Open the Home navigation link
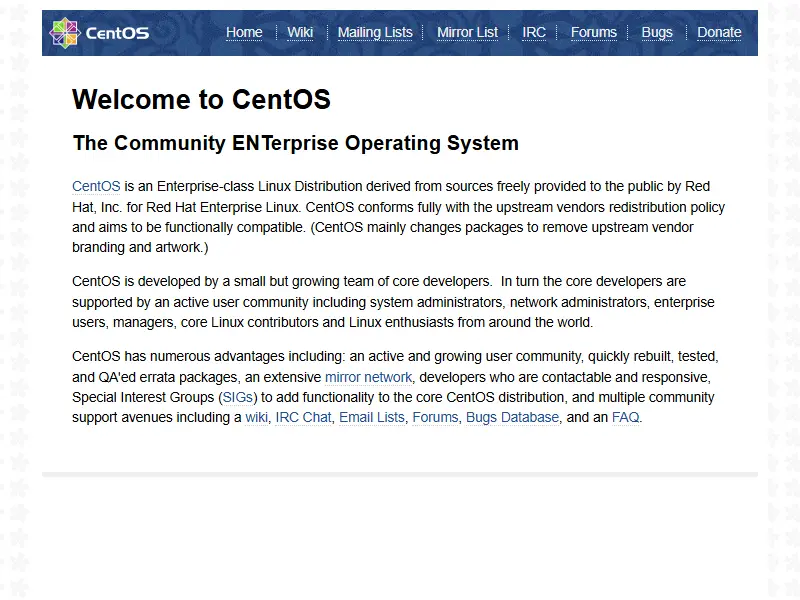The width and height of the screenshot is (800, 600). 244,33
